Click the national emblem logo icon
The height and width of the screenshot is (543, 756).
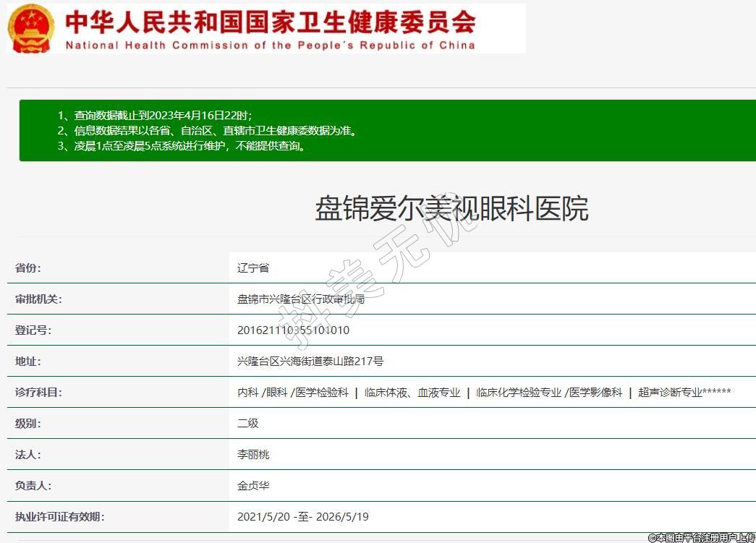tap(31, 28)
